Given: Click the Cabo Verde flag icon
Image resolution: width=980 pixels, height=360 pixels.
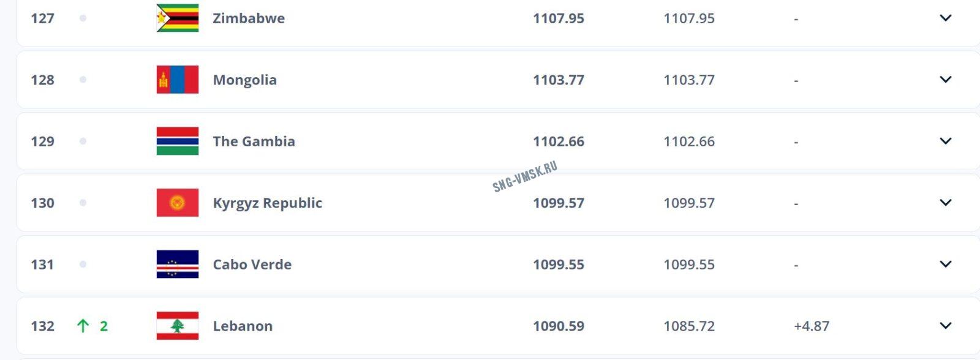Looking at the screenshot, I should 178,264.
